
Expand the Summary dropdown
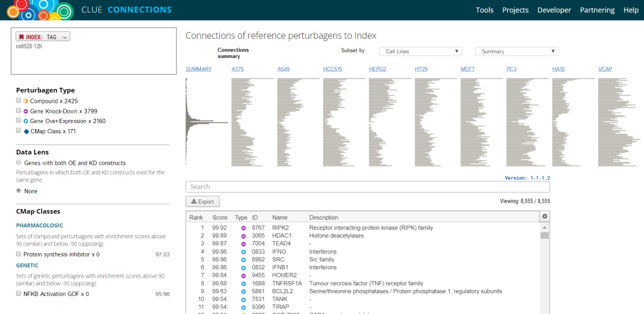tap(516, 51)
